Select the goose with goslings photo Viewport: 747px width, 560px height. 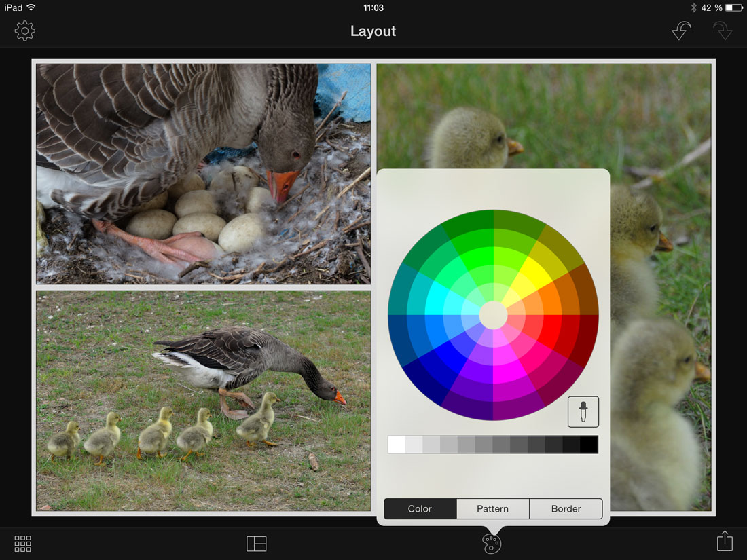[x=204, y=401]
